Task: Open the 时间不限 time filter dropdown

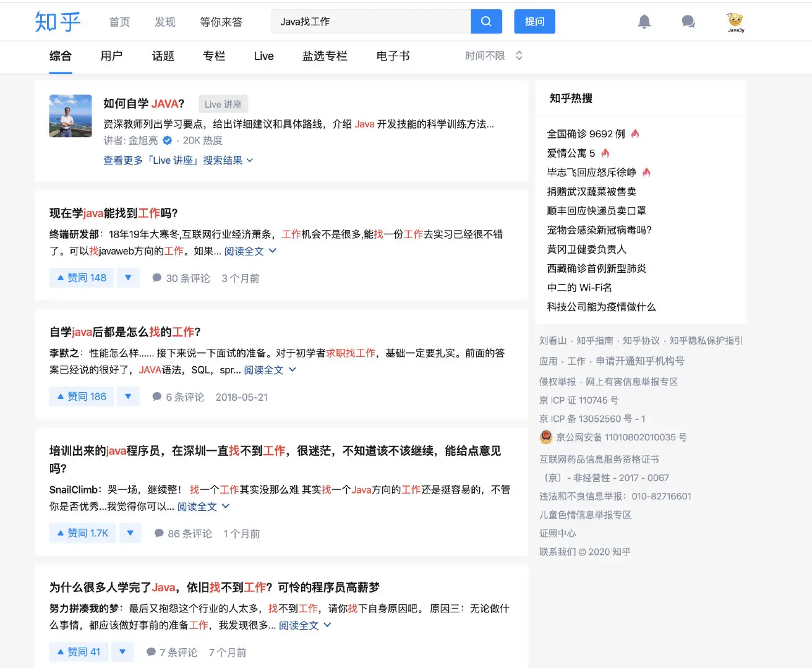Action: (x=494, y=56)
